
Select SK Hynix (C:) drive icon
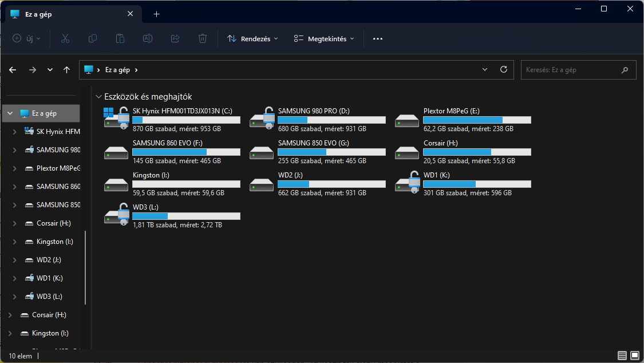click(x=117, y=119)
